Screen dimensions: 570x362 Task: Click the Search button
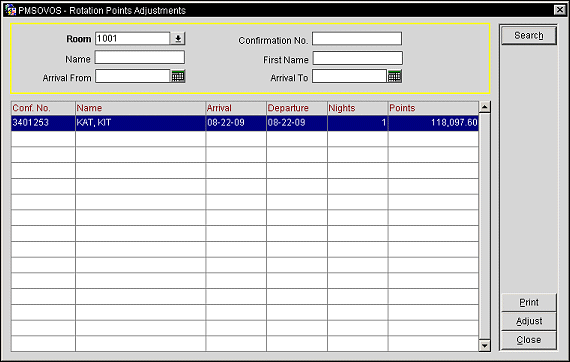tap(529, 36)
